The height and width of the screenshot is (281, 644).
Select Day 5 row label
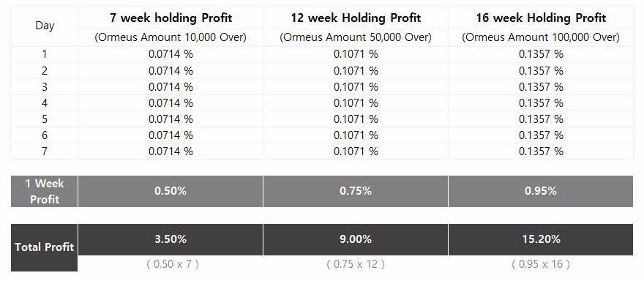tap(45, 119)
